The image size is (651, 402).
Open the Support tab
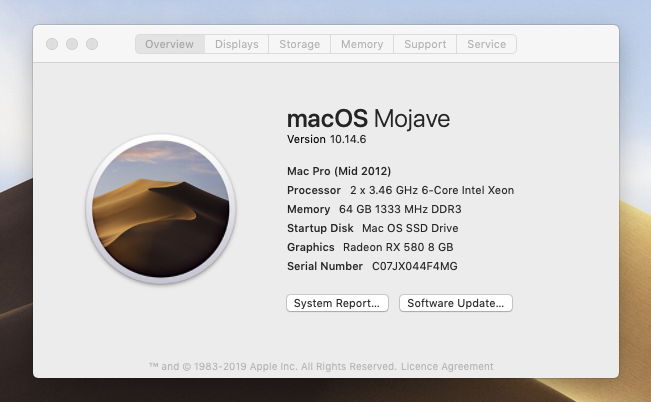click(x=425, y=44)
